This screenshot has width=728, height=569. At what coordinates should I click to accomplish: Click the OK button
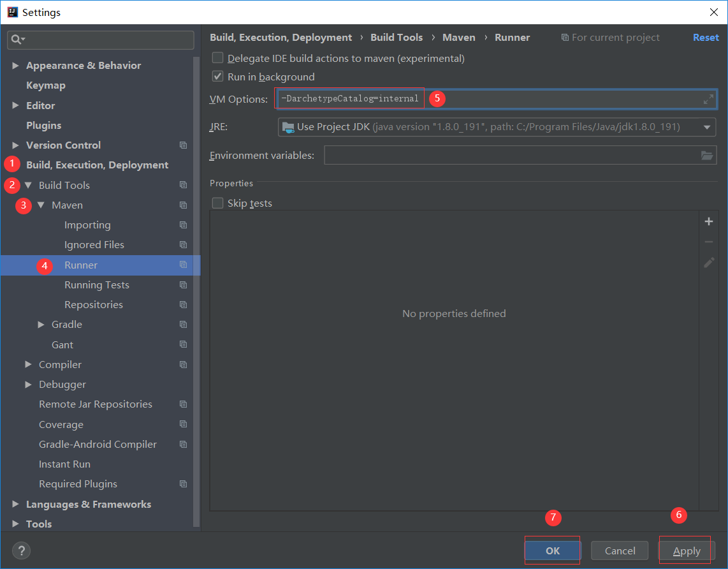[553, 551]
